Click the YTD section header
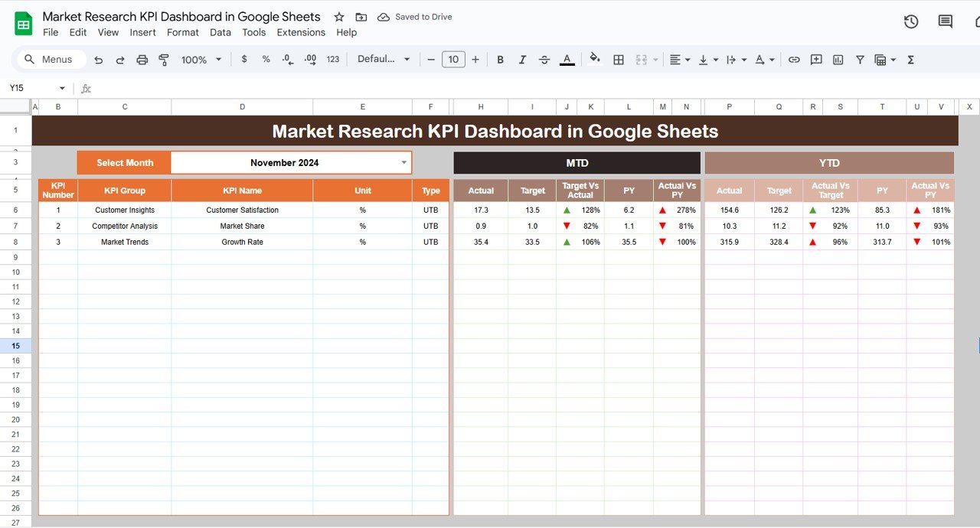The height and width of the screenshot is (528, 980). pyautogui.click(x=829, y=163)
